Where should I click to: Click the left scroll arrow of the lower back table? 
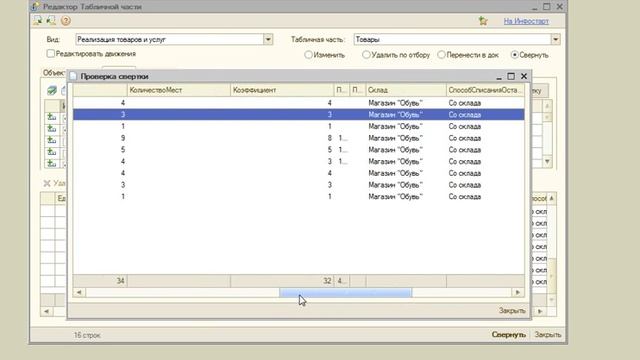(x=47, y=311)
